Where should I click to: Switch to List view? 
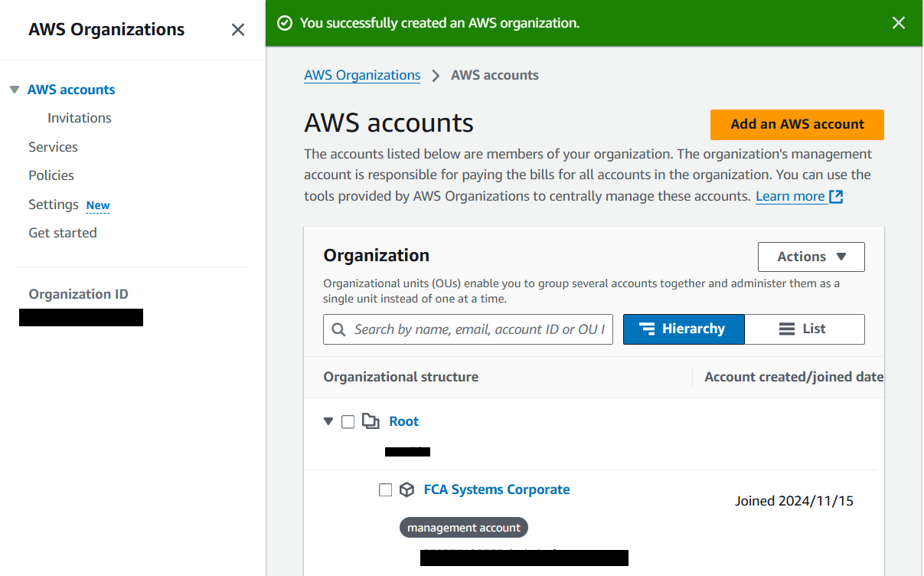(805, 329)
